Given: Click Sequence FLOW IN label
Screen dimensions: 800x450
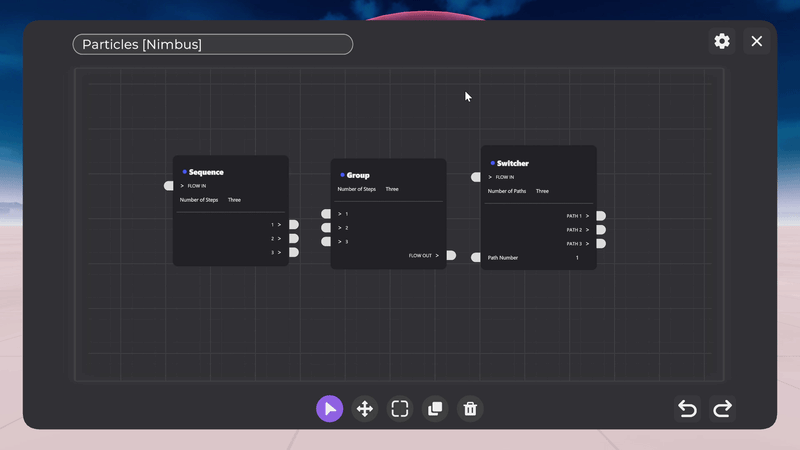Looking at the screenshot, I should [197, 186].
